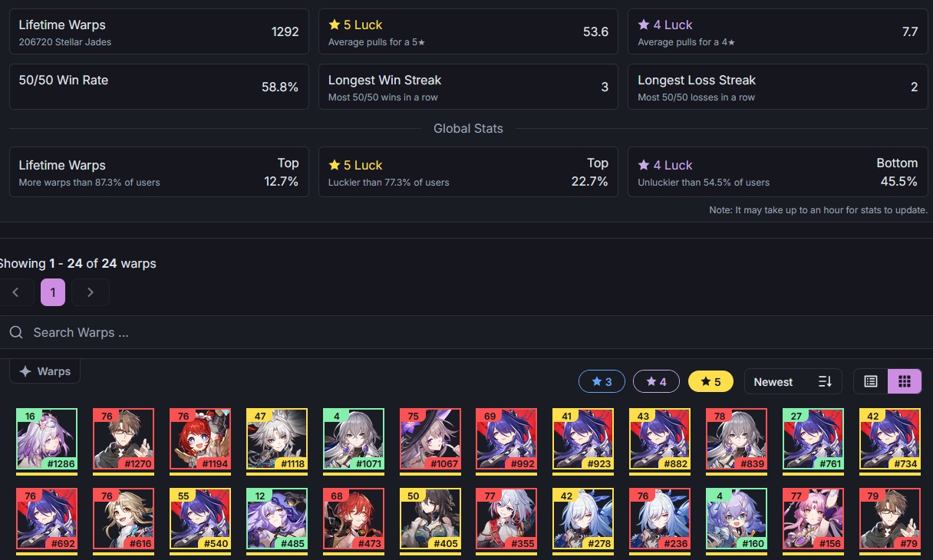Click the 50/50 Win Rate card
The width and height of the screenshot is (933, 560).
[x=159, y=87]
